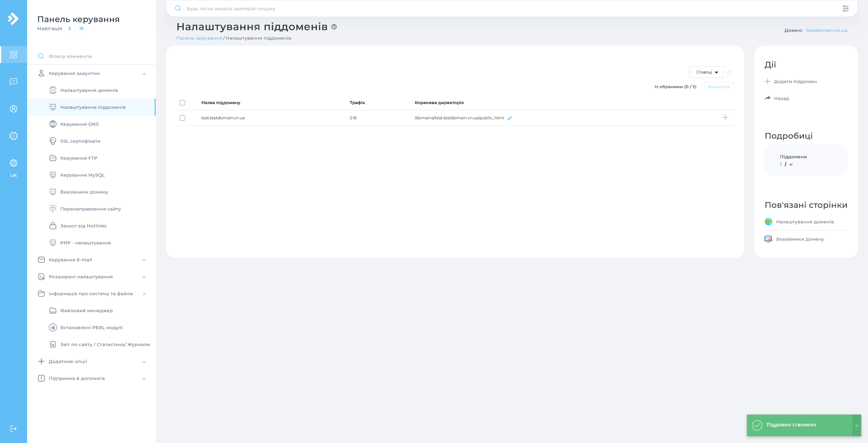Click the globe language icon above UK
The height and width of the screenshot is (443, 868).
pyautogui.click(x=14, y=163)
